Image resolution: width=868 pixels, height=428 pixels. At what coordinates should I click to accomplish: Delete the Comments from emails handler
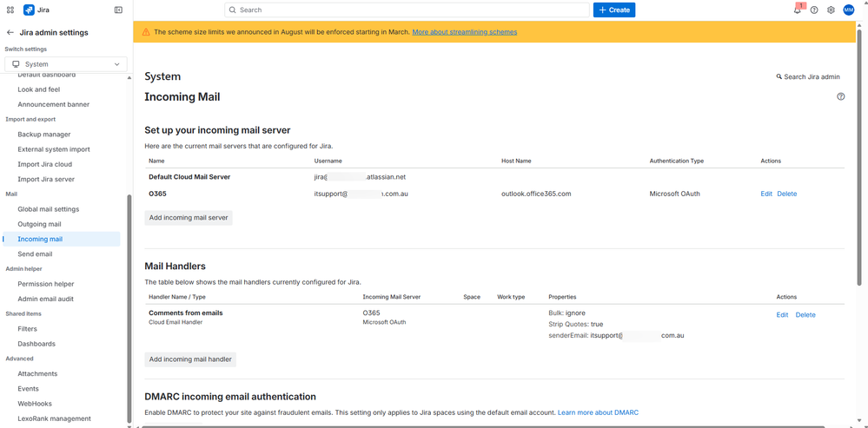(805, 314)
